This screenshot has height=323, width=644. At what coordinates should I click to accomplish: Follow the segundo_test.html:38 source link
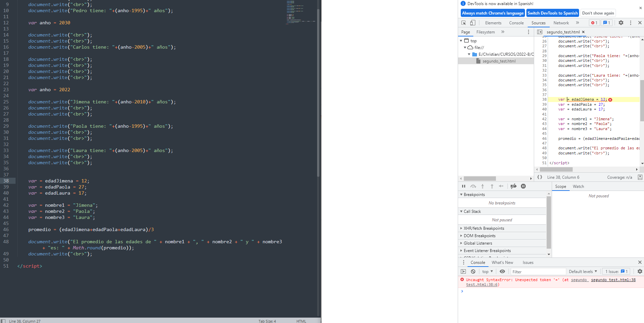[x=613, y=280]
